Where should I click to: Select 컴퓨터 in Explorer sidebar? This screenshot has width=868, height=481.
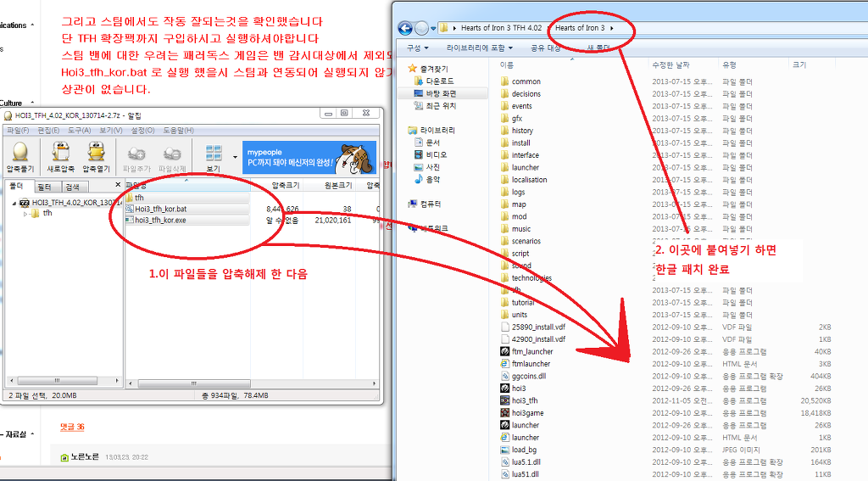[x=425, y=204]
